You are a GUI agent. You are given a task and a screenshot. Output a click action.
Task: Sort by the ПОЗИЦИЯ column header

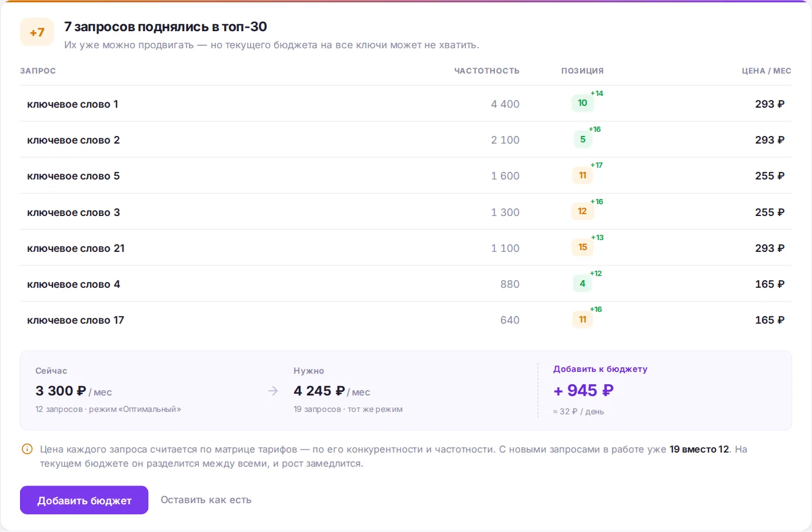click(x=583, y=71)
